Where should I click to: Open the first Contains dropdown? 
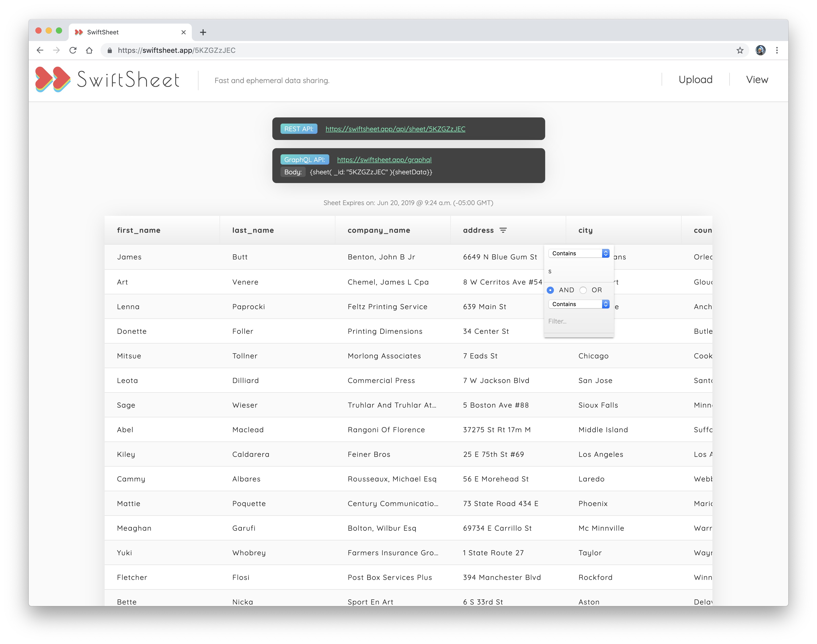click(579, 253)
